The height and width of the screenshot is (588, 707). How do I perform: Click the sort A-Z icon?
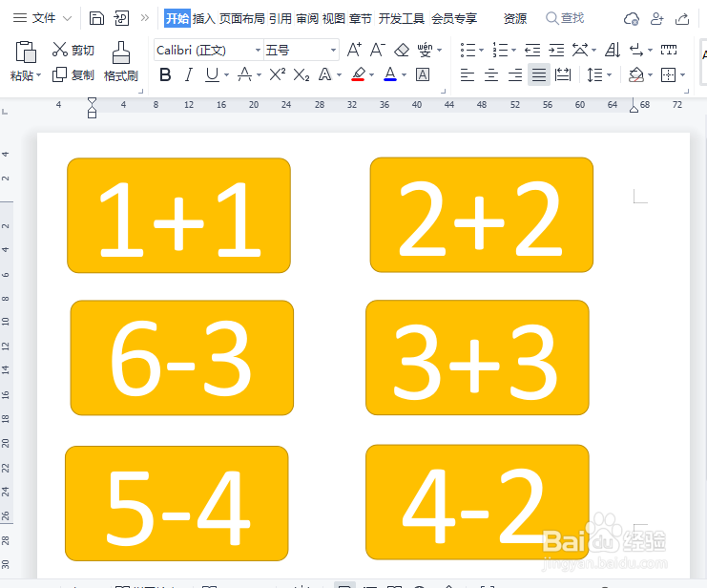(x=613, y=50)
